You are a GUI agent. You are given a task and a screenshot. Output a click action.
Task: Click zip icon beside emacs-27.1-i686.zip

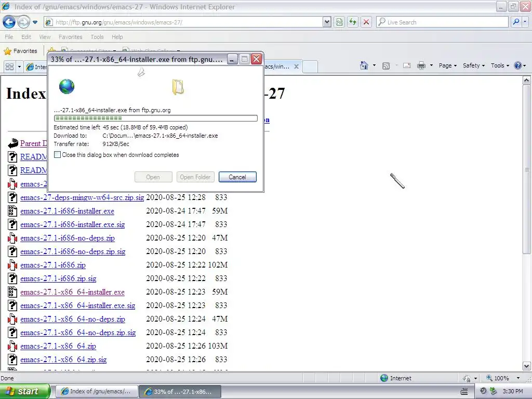(x=12, y=265)
